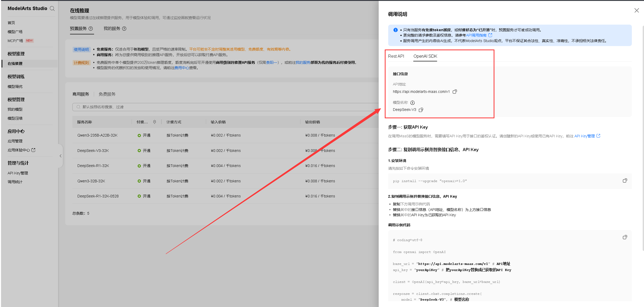The height and width of the screenshot is (307, 644).
Task: Go to 首页 in the sidebar
Action: coord(11,23)
